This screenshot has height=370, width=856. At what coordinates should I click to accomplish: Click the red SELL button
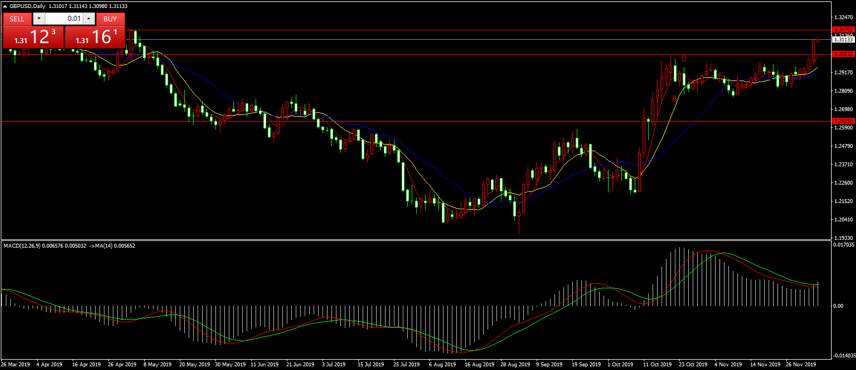(17, 19)
